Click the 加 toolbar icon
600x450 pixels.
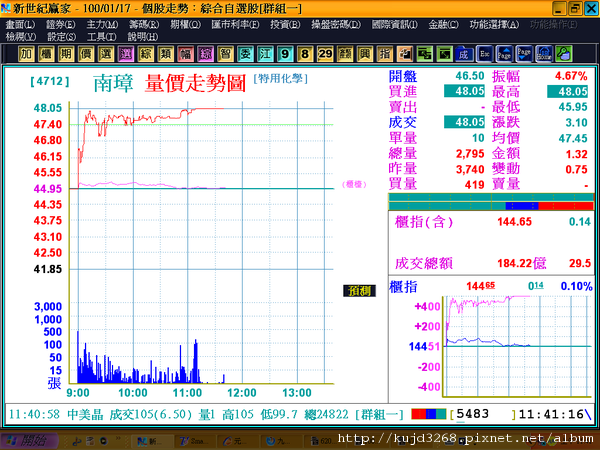(26, 54)
